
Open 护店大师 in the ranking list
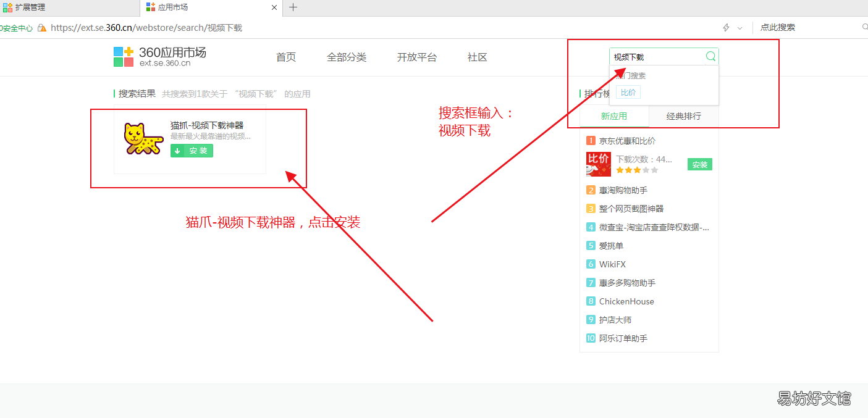615,320
